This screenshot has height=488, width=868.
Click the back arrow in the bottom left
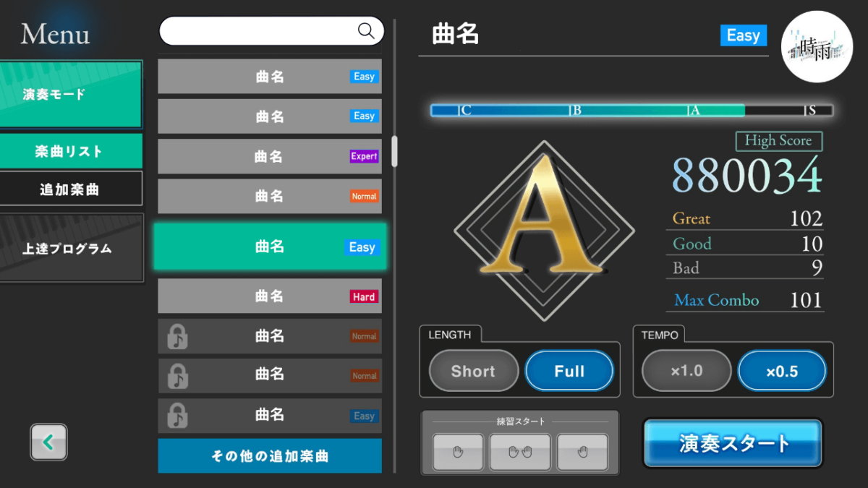coord(48,442)
